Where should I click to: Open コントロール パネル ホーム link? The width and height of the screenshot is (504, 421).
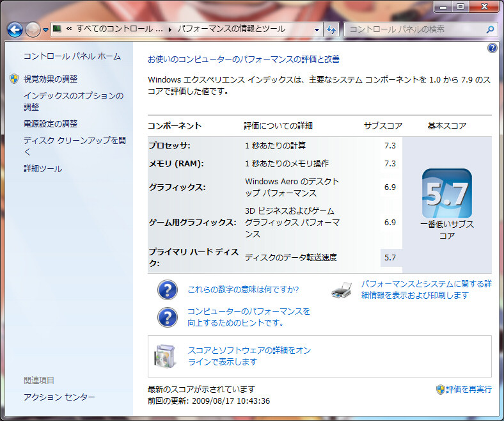click(72, 56)
